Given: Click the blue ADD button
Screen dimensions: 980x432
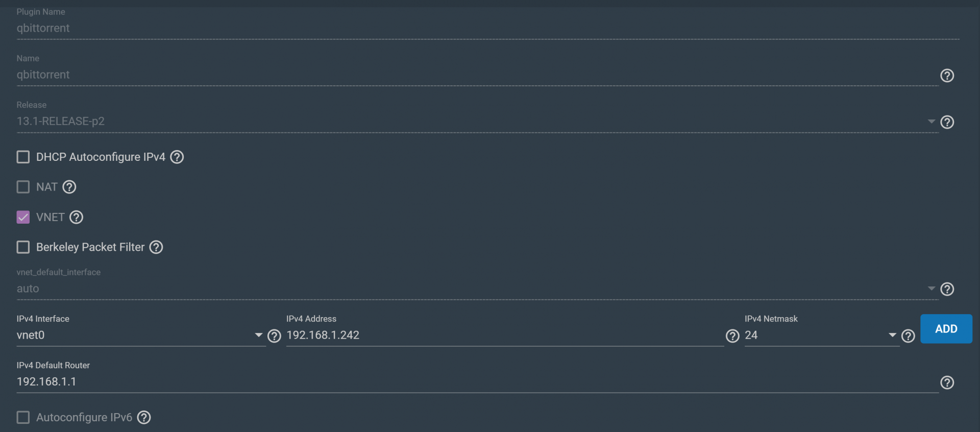Looking at the screenshot, I should coord(946,329).
